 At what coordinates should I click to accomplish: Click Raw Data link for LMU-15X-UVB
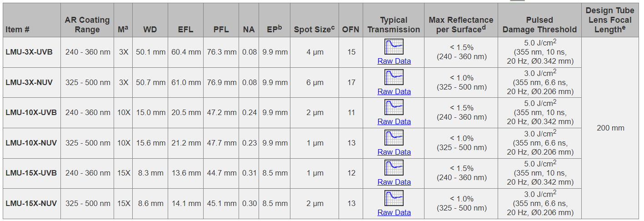394,182
